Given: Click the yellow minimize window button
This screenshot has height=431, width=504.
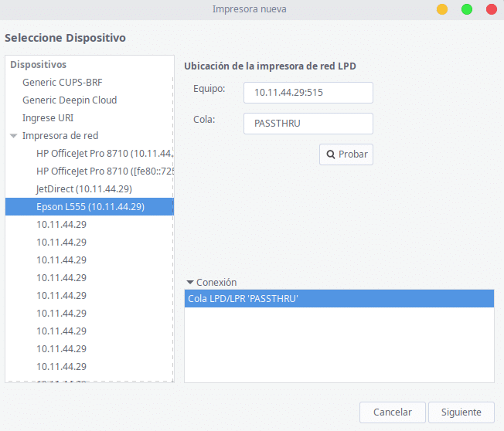Looking at the screenshot, I should [442, 9].
